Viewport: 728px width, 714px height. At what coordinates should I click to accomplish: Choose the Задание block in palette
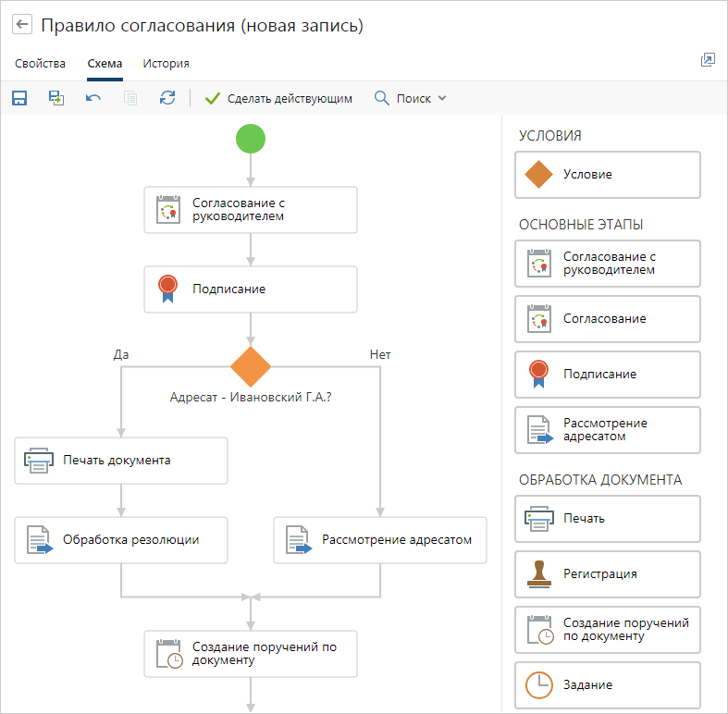pyautogui.click(x=608, y=685)
